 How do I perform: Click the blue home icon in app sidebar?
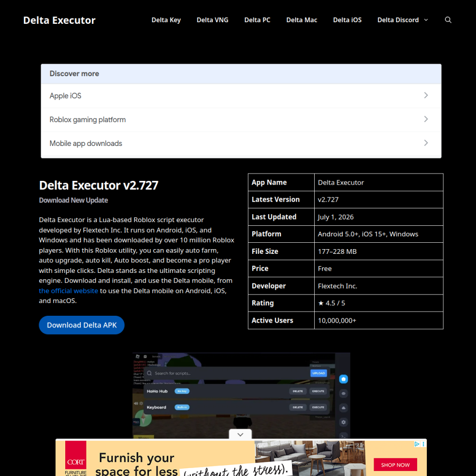coord(343,379)
